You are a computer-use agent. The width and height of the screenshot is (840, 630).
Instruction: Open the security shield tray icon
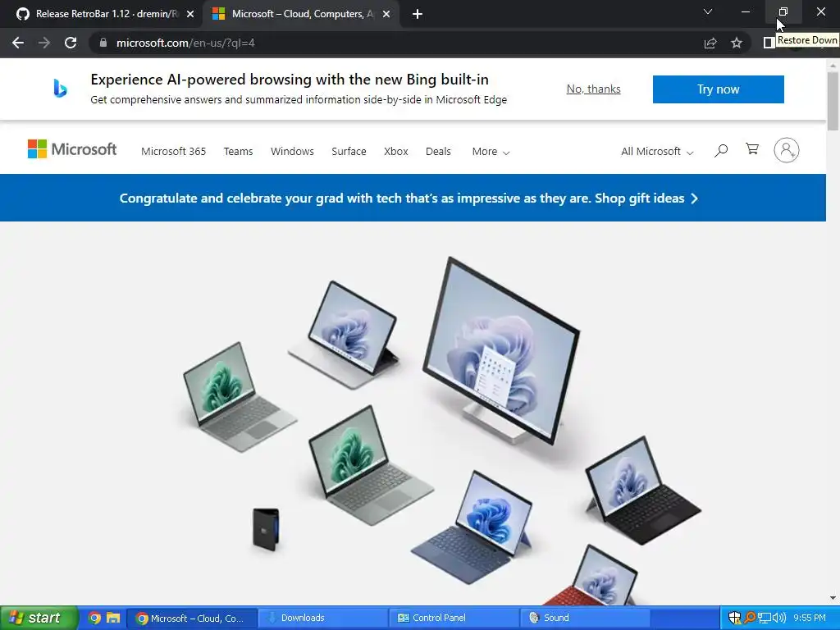[x=734, y=619]
